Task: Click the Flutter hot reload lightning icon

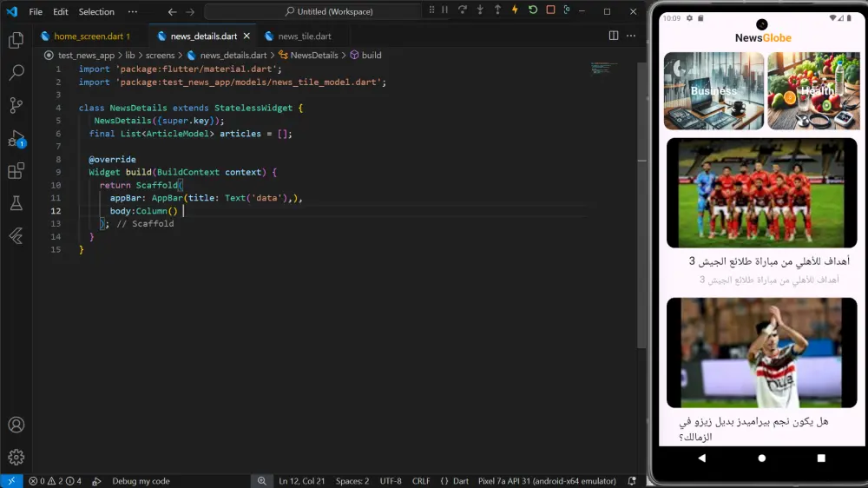Action: tap(515, 10)
